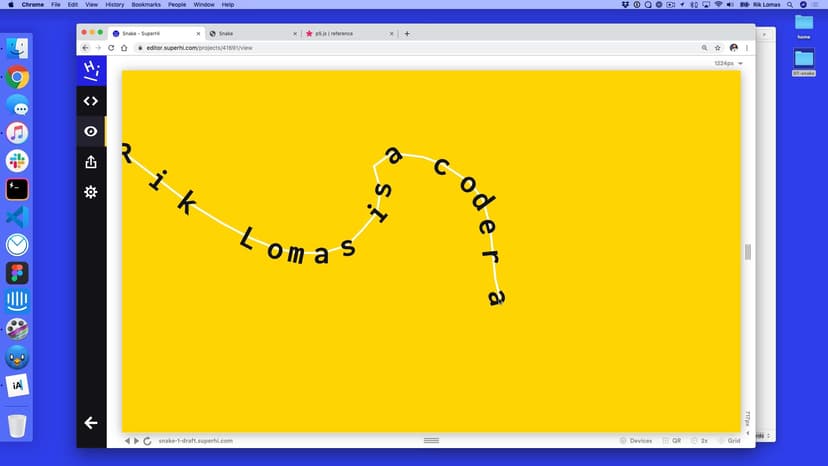This screenshot has height=466, width=828.
Task: Click the share/export icon in sidebar
Action: click(91, 162)
